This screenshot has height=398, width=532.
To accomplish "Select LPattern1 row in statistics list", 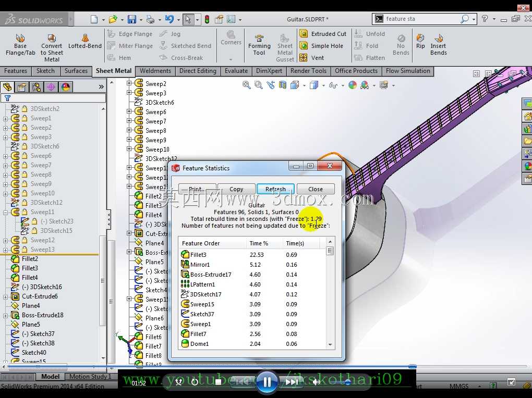I will click(252, 284).
